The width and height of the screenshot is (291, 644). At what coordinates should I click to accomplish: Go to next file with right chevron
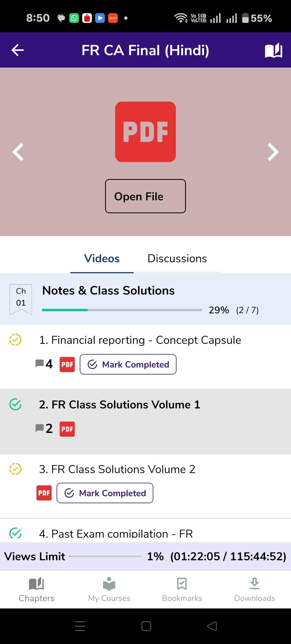pos(273,152)
